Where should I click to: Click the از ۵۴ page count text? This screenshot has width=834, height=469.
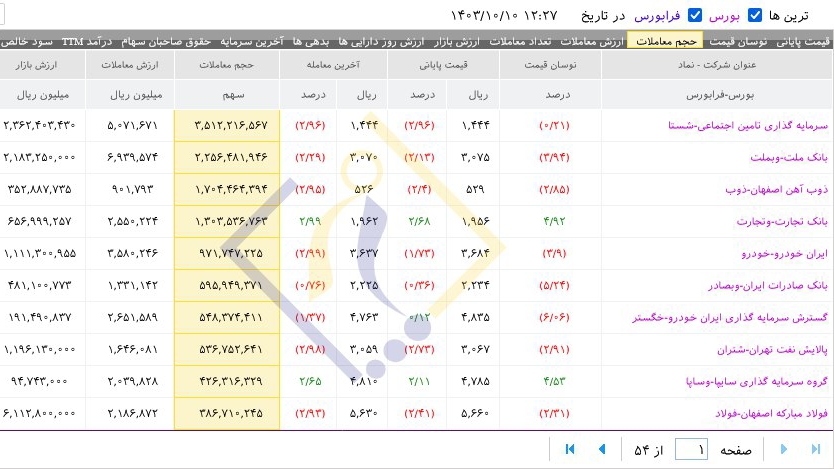pos(648,450)
